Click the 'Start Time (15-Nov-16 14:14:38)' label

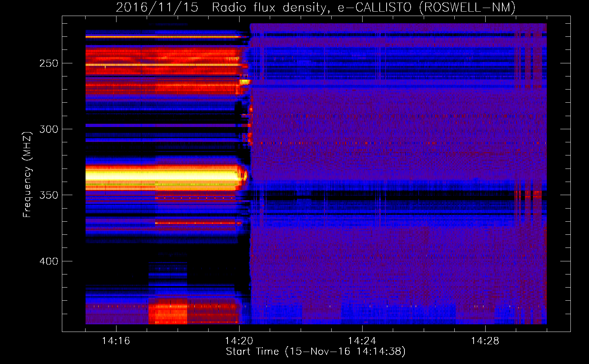pyautogui.click(x=316, y=352)
